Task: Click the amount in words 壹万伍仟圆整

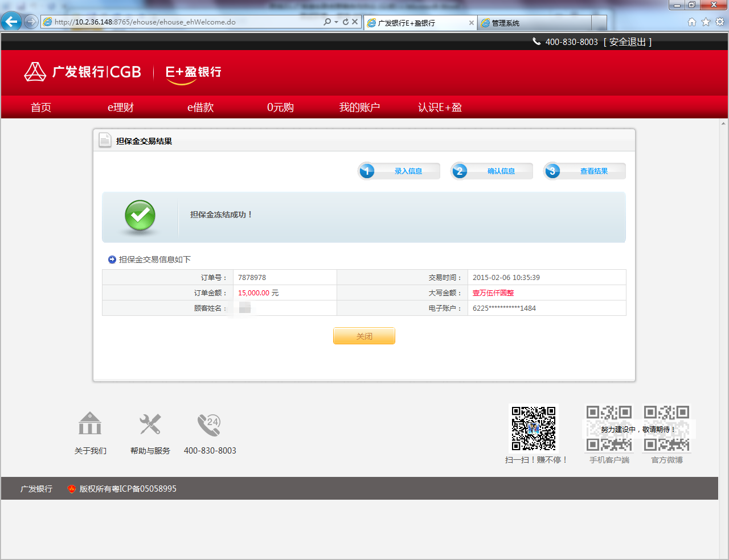Action: point(493,293)
